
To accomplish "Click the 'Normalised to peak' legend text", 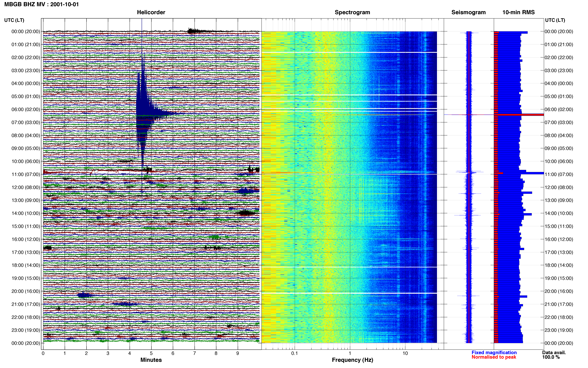I will tap(494, 357).
